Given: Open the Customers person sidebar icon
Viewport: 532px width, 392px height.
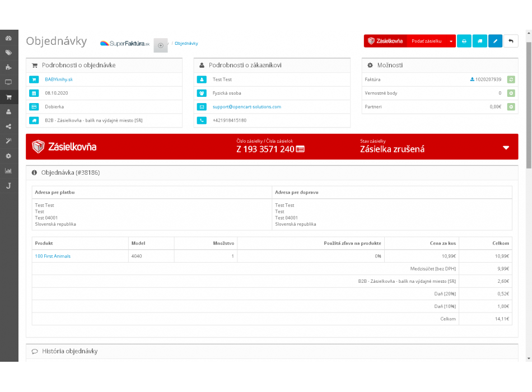Looking at the screenshot, I should tap(8, 111).
